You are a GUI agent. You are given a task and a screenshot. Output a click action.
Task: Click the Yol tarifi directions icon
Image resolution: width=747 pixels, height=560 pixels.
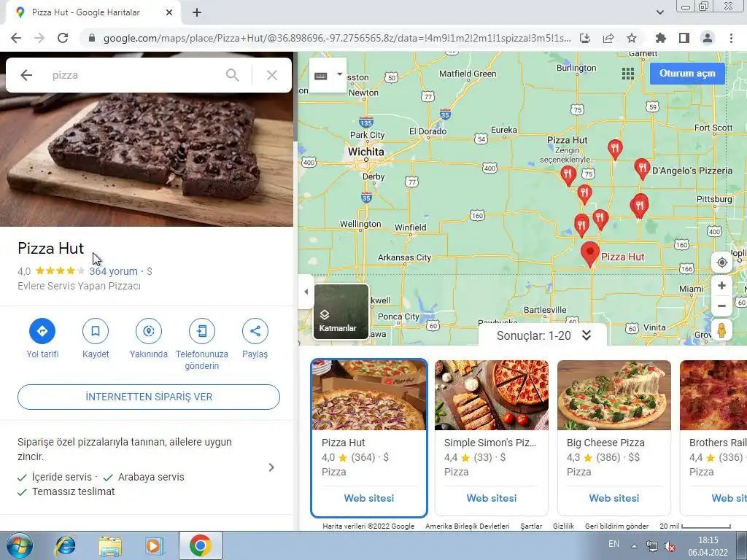point(42,331)
